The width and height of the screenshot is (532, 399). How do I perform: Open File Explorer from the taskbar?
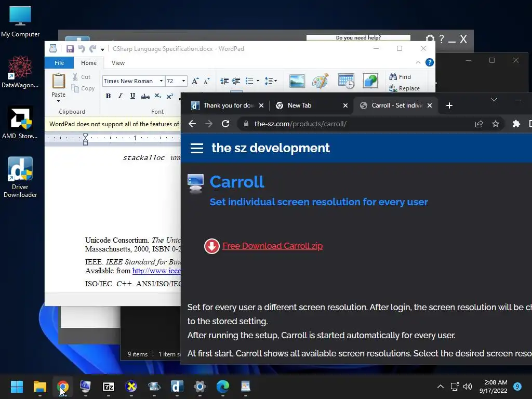[39, 387]
